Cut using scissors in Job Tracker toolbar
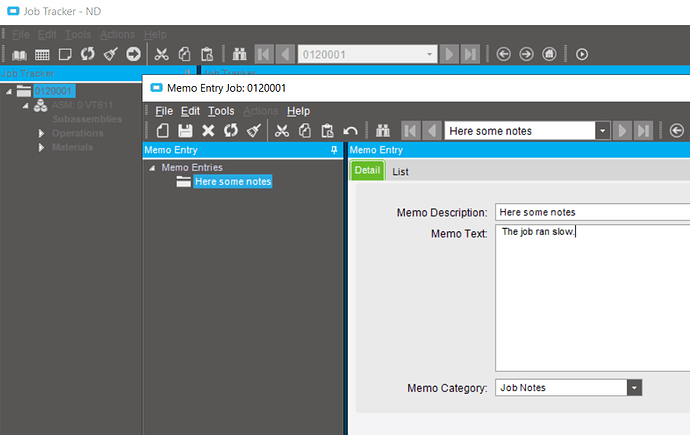 161,54
